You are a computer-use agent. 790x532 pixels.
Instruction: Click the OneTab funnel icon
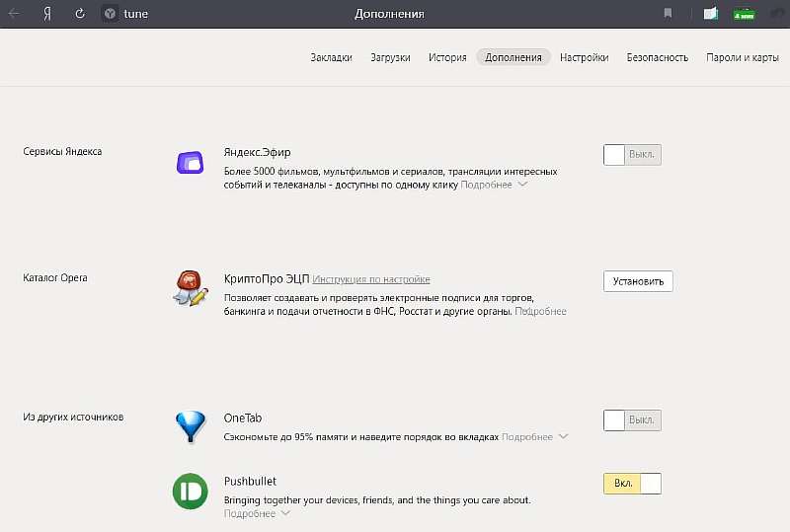pos(190,426)
